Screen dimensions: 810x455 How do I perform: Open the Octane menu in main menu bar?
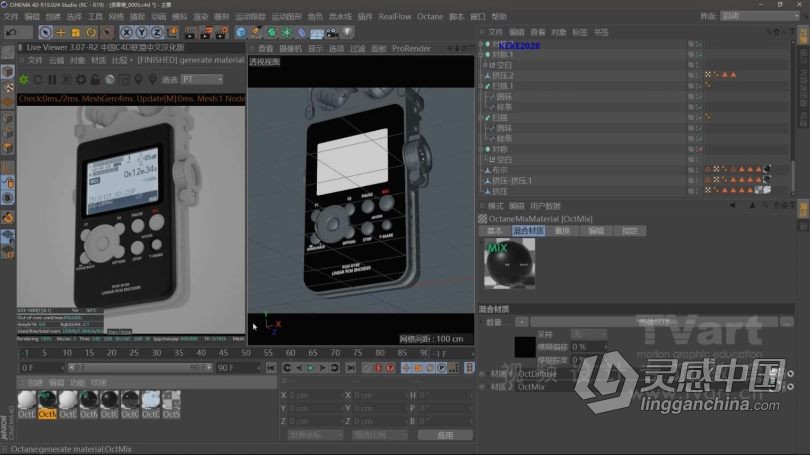pos(430,17)
